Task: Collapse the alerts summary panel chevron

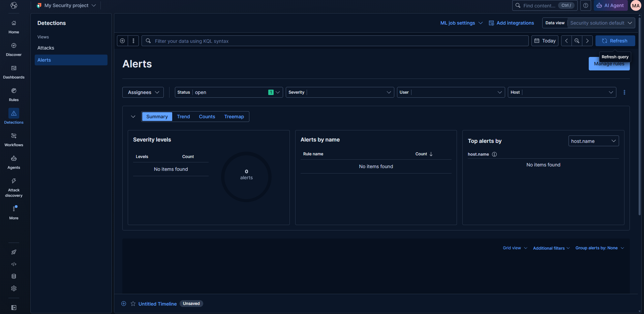Action: (133, 117)
